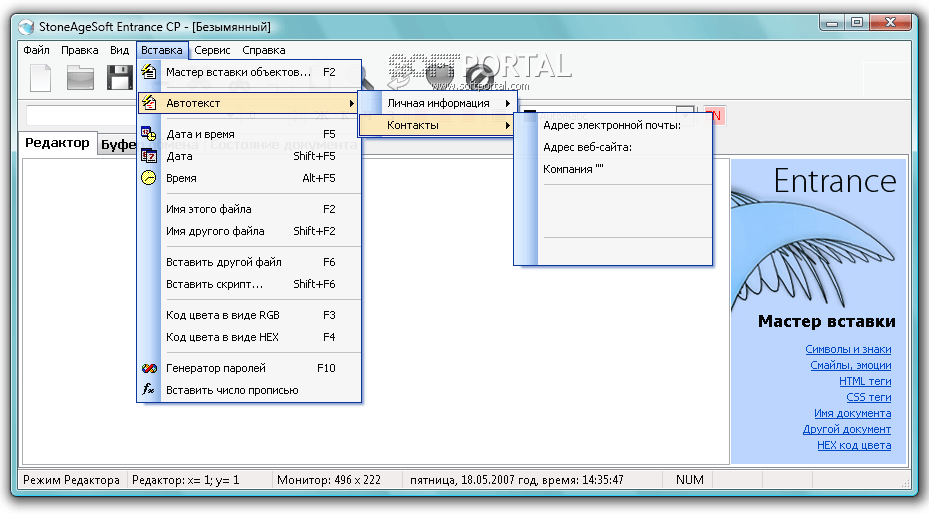
Task: Open the Другой документ link
Action: tap(847, 429)
